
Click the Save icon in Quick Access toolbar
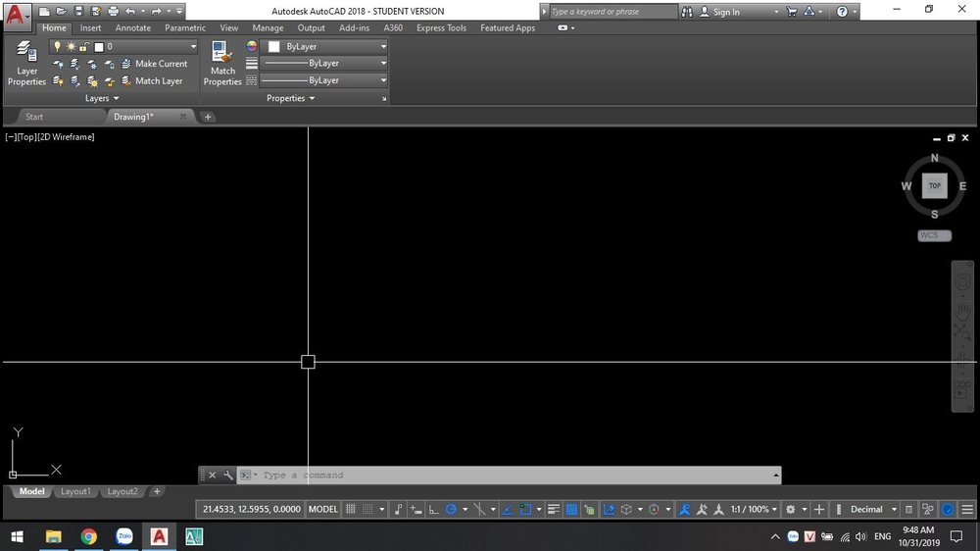(x=79, y=12)
